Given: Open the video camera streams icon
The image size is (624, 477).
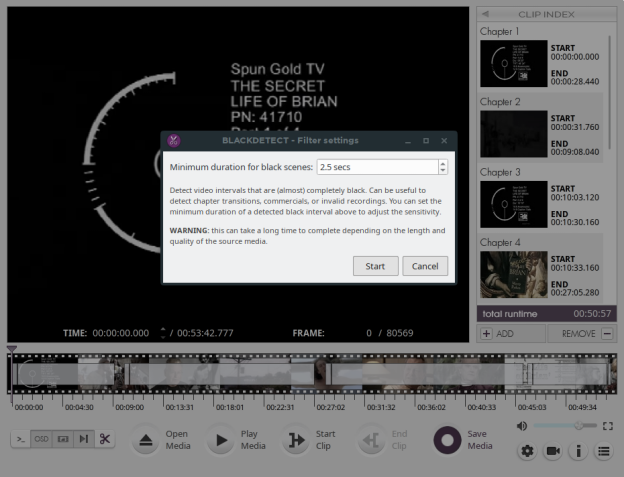Looking at the screenshot, I should (553, 452).
